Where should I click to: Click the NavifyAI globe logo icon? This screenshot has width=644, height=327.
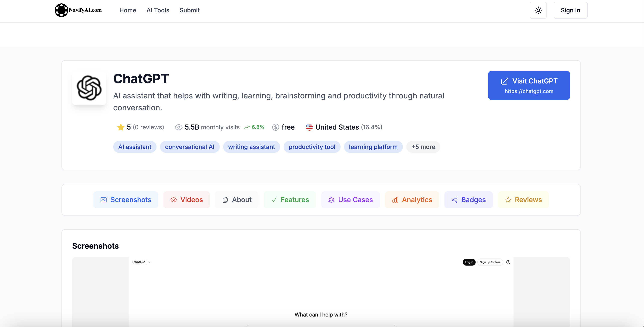pos(61,10)
